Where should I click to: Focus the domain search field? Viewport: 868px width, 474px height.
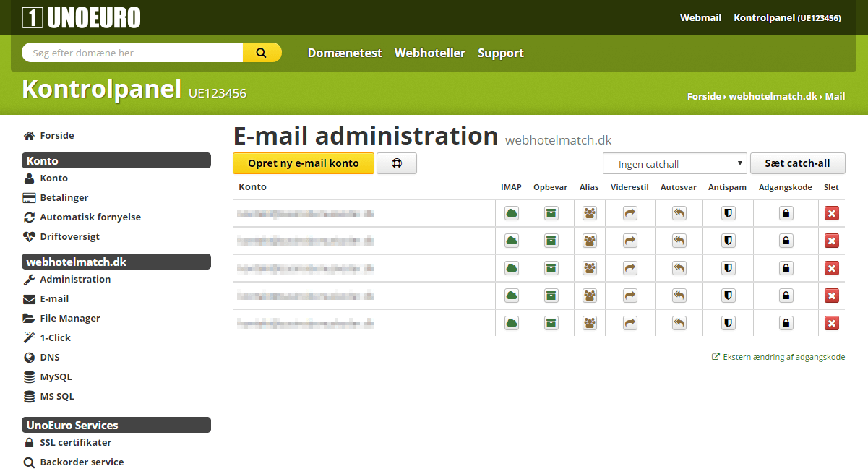pos(132,53)
